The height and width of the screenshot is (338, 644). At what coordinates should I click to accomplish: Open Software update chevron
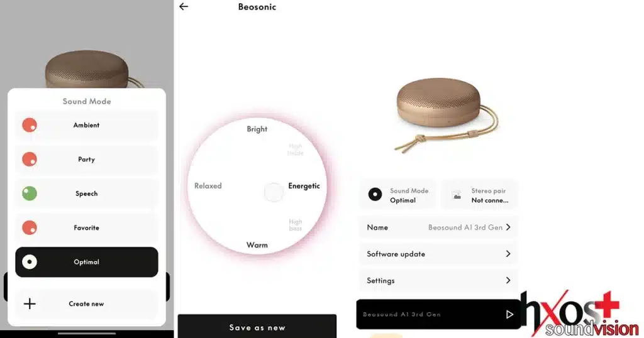click(x=508, y=254)
